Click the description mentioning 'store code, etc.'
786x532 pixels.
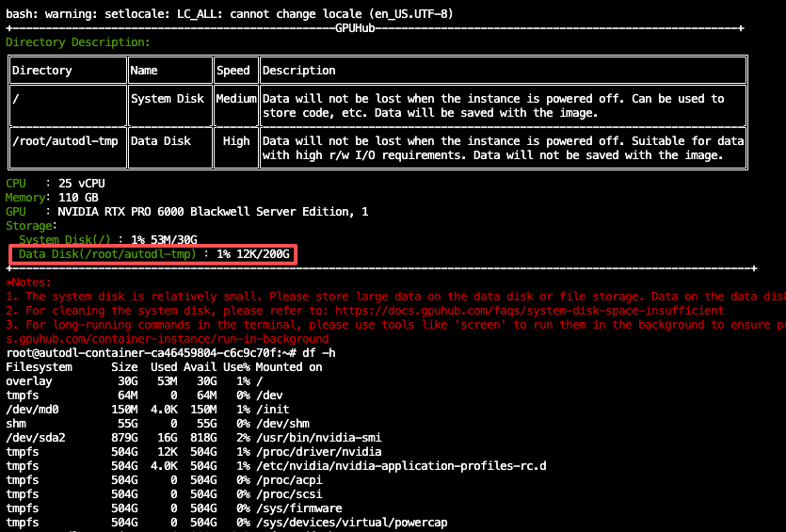pyautogui.click(x=493, y=105)
